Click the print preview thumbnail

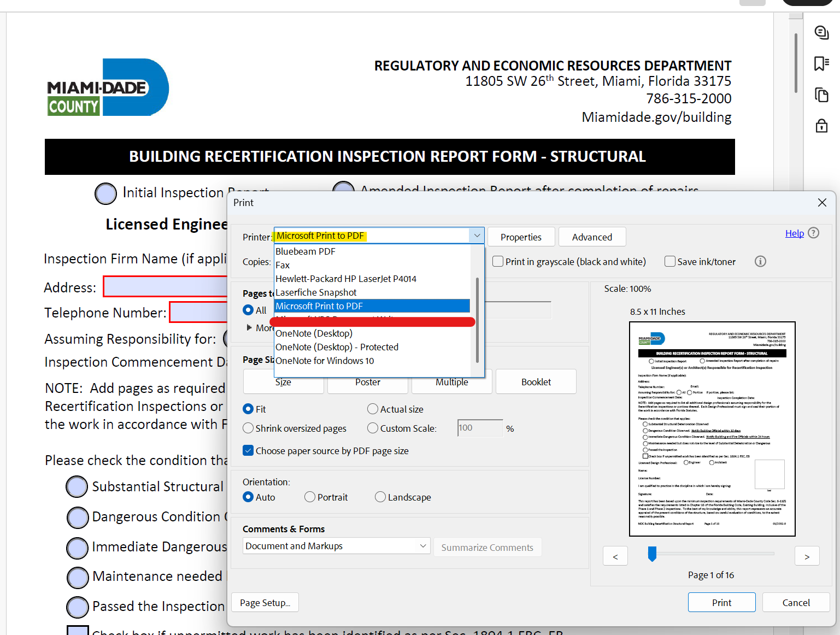point(712,429)
